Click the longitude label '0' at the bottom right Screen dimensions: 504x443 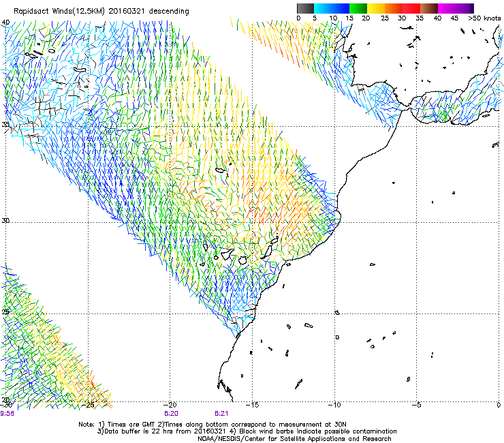pyautogui.click(x=499, y=405)
